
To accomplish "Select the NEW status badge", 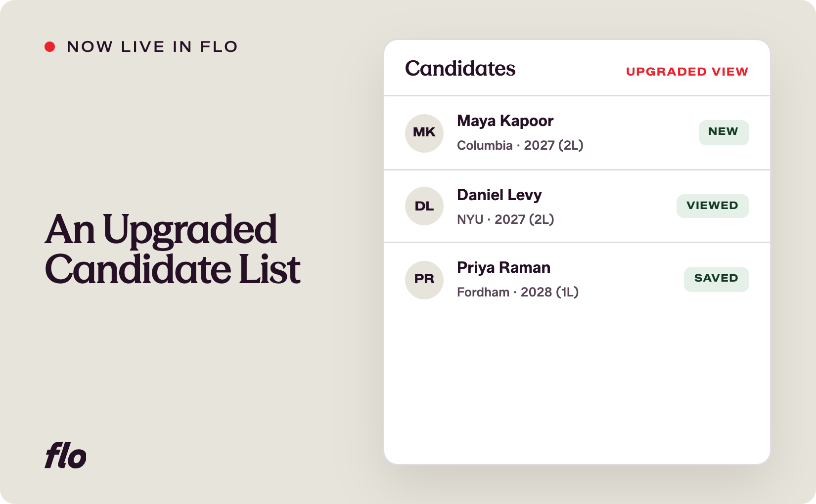I will click(x=724, y=132).
